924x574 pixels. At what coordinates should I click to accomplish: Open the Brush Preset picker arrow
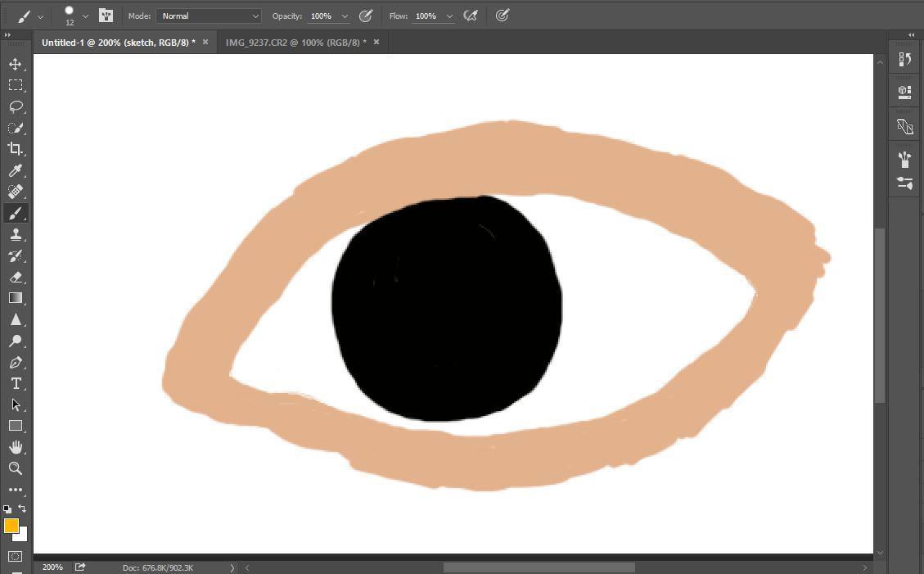(x=85, y=16)
